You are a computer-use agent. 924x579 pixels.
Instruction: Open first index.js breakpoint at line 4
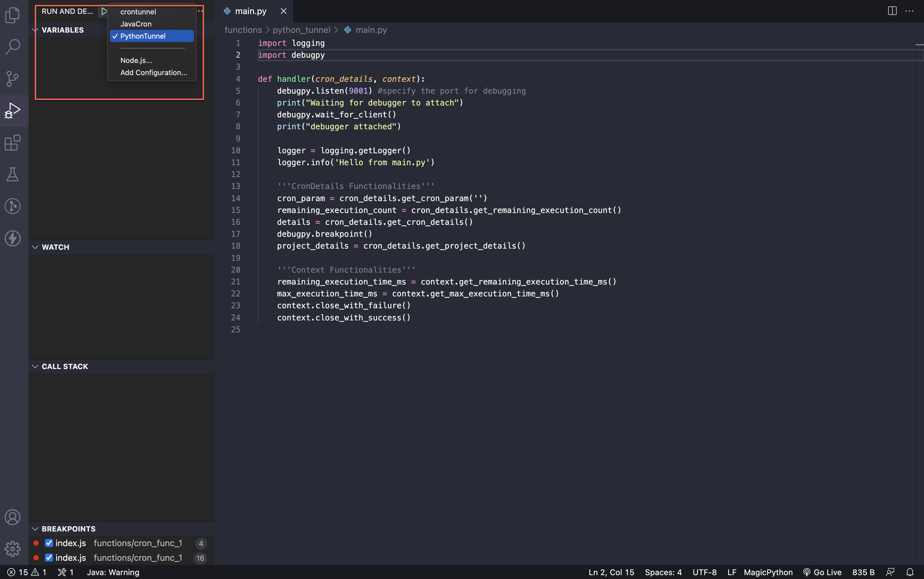tap(121, 543)
